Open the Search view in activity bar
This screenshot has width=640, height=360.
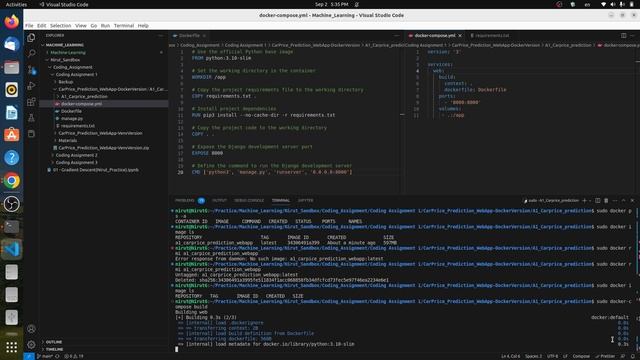click(31, 53)
